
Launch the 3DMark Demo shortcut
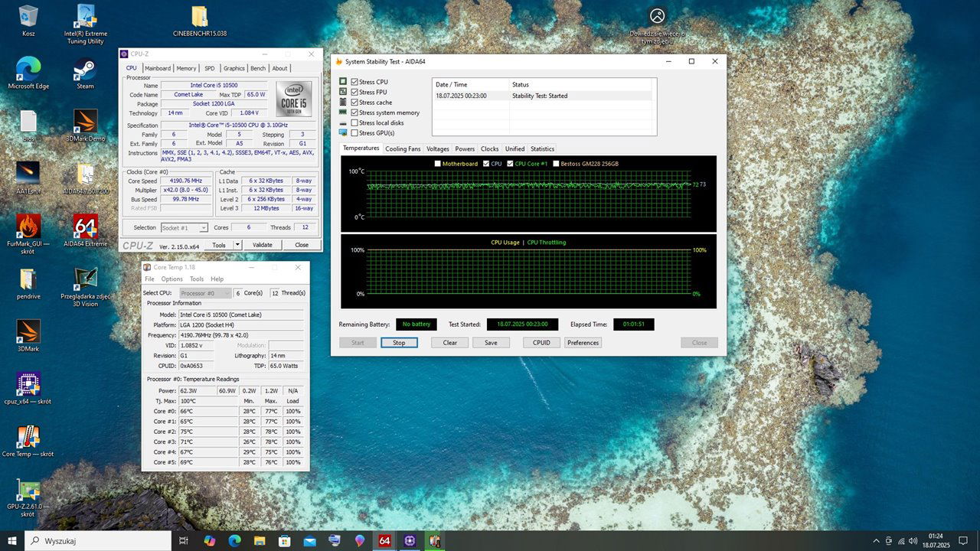[x=86, y=126]
